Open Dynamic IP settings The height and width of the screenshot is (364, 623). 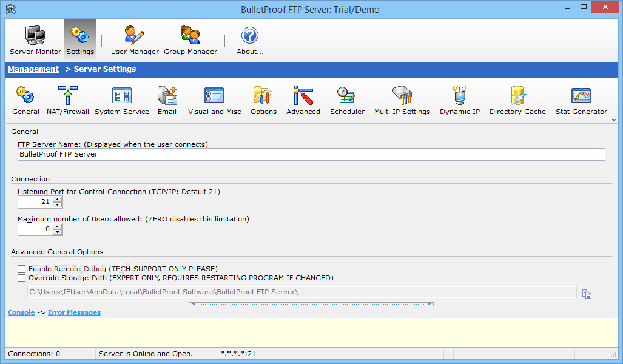tap(460, 101)
